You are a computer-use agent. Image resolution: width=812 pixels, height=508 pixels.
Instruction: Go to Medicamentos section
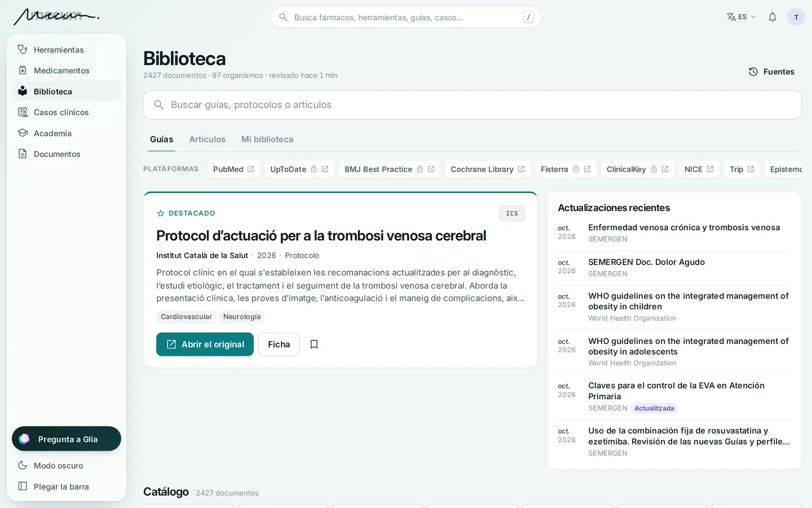[x=66, y=71]
